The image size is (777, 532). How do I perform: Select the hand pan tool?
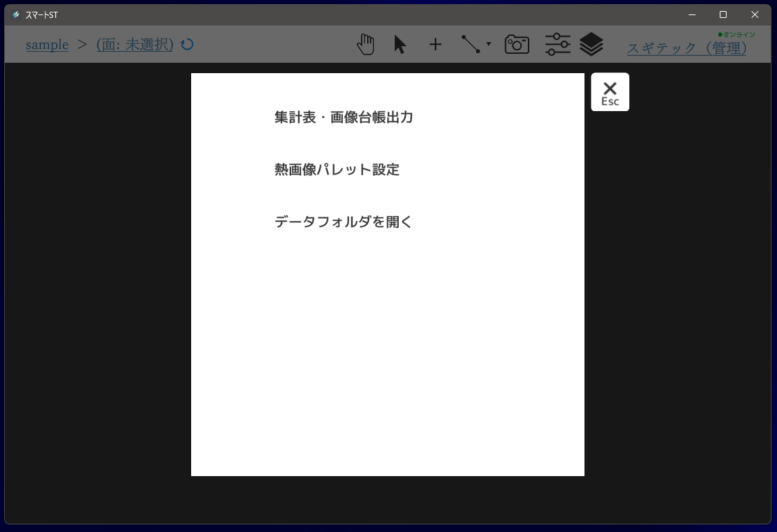point(366,45)
